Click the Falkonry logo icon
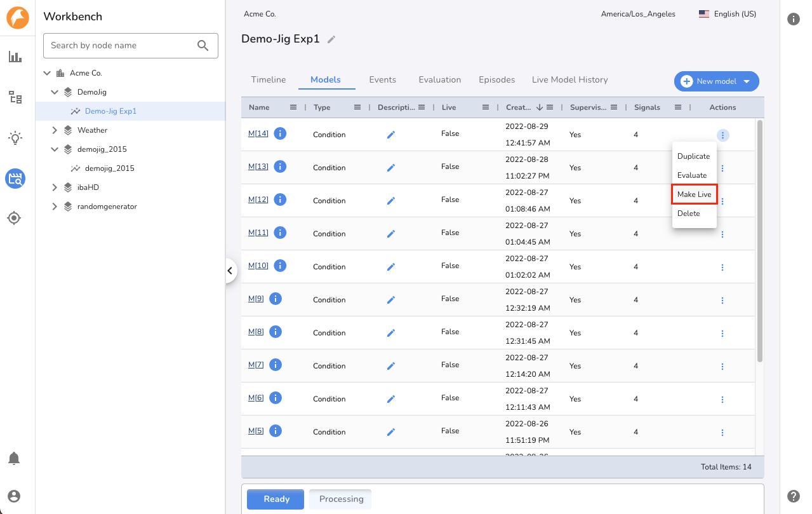Screen dimensions: 812x514 pyautogui.click(x=18, y=18)
